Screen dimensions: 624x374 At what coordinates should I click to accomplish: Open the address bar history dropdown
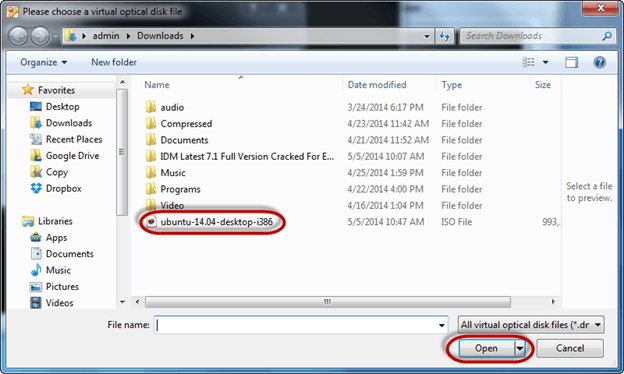427,36
